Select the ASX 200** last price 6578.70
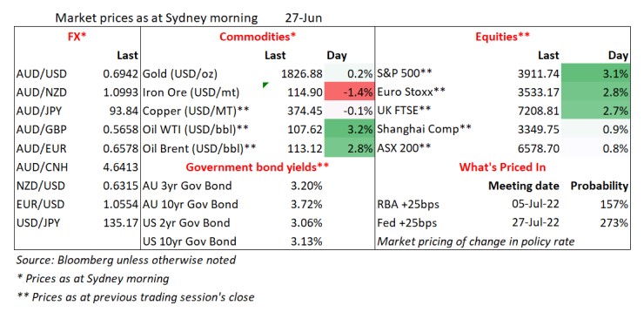The width and height of the screenshot is (644, 319). point(538,149)
